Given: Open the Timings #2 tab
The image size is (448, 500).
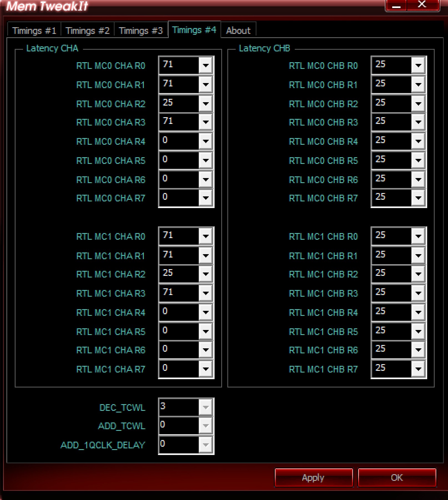Looking at the screenshot, I should click(87, 30).
